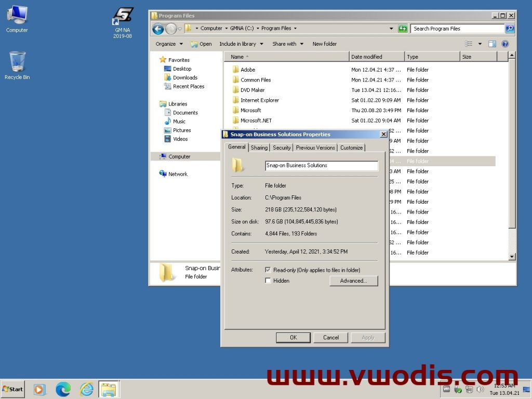Image resolution: width=532 pixels, height=399 pixels.
Task: Switch to the Security tab
Action: pos(282,148)
